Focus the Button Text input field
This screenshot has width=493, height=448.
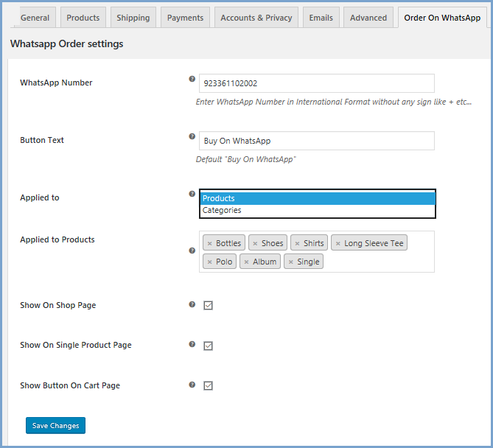(317, 141)
